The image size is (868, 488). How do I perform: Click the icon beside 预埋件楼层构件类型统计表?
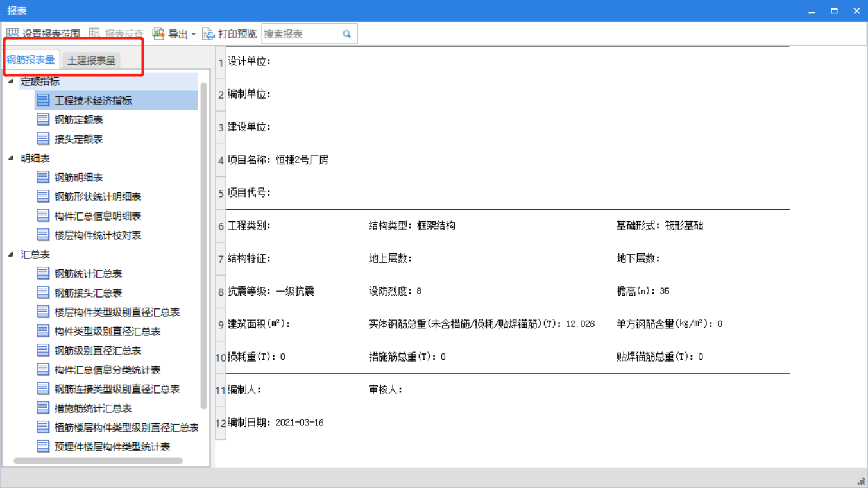pos(43,446)
